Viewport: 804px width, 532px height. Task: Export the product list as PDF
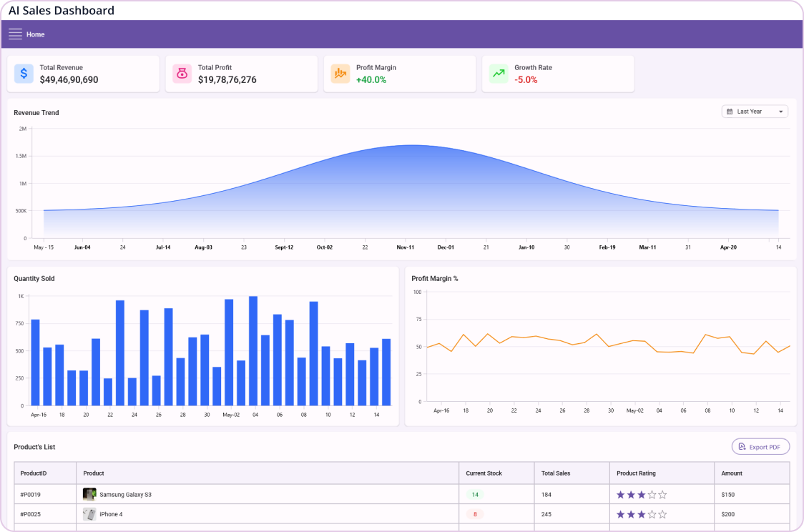pyautogui.click(x=760, y=447)
